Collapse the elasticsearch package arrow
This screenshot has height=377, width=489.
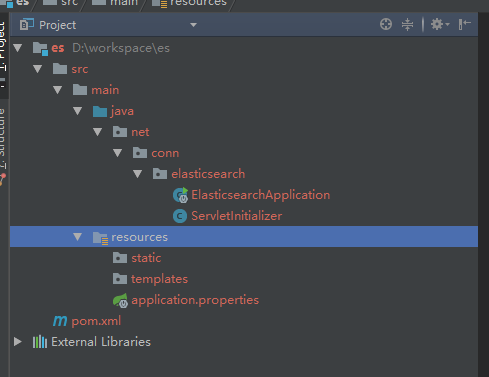138,174
